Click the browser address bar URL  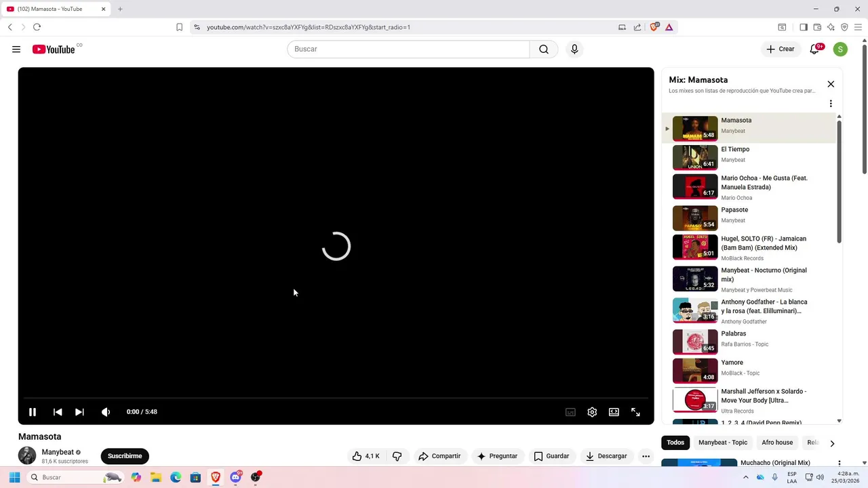point(309,27)
